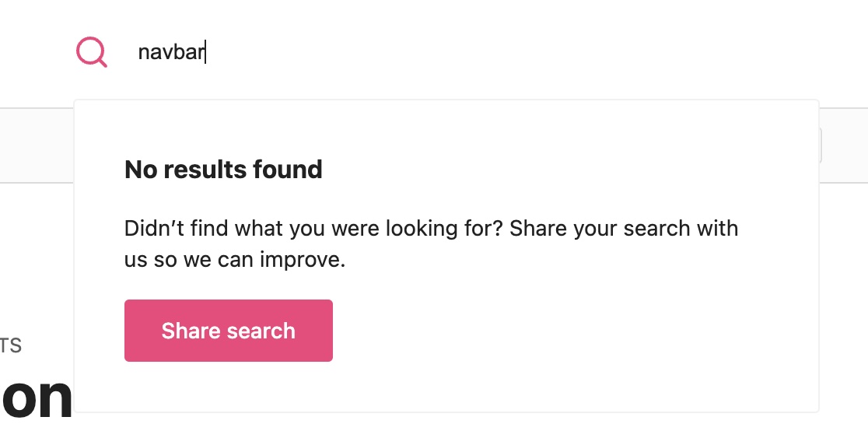
Task: Click the gray toolbar strip right of results panel
Action: tap(843, 145)
